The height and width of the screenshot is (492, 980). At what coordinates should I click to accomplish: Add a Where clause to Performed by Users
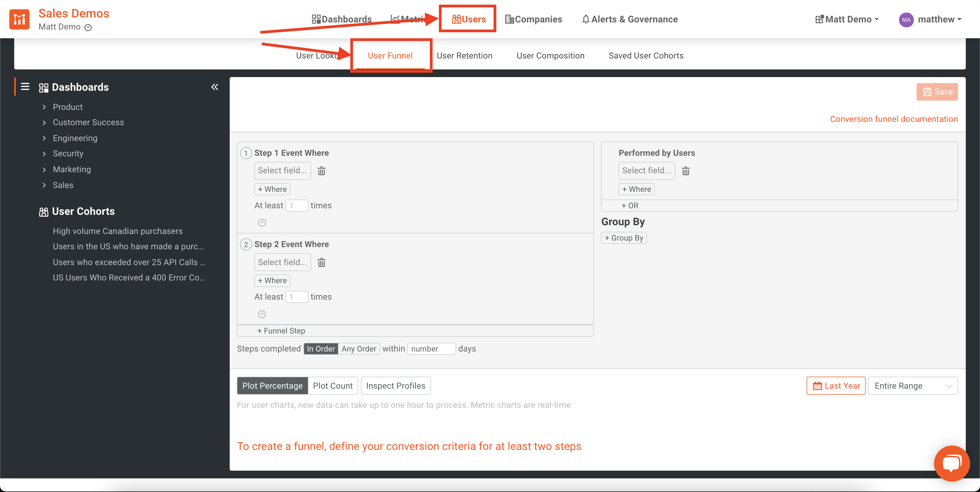point(637,189)
